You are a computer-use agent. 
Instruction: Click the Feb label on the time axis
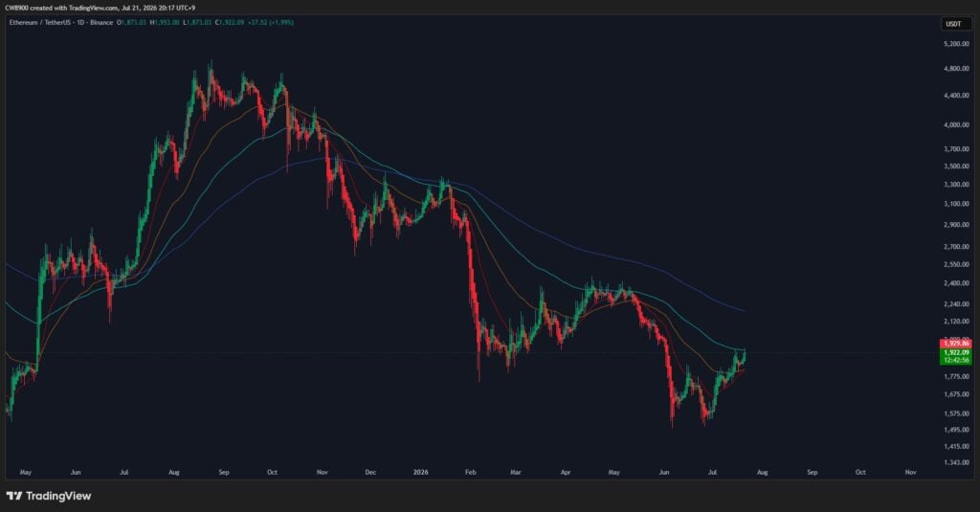coord(471,472)
